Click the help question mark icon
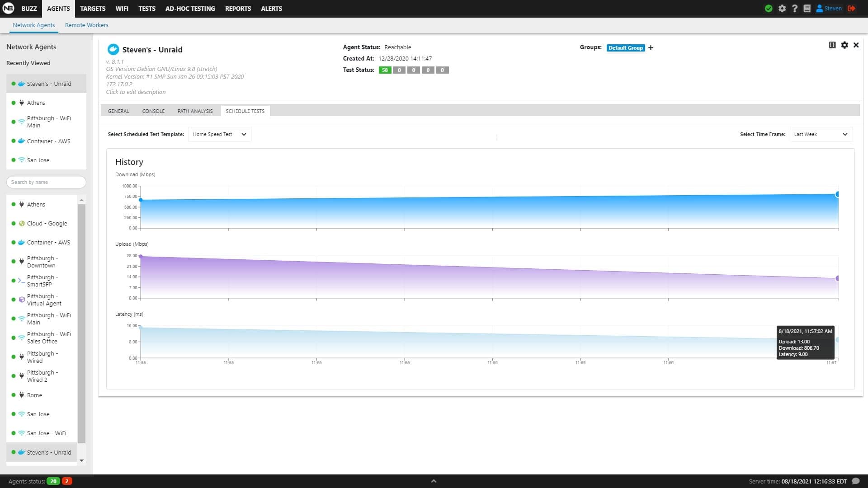 795,9
